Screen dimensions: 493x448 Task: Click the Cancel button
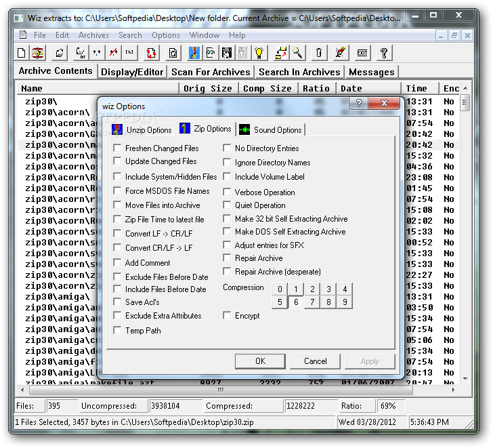(315, 361)
